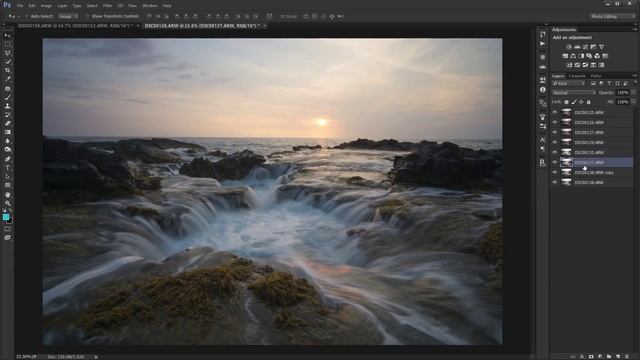Select the Eraser tool
Screen dimensions: 640x360
point(7,123)
